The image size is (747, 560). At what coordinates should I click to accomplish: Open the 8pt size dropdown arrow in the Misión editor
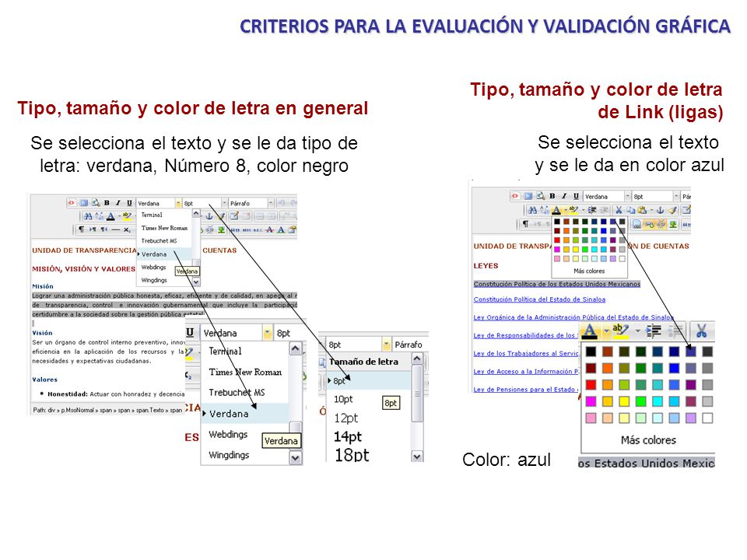click(224, 203)
